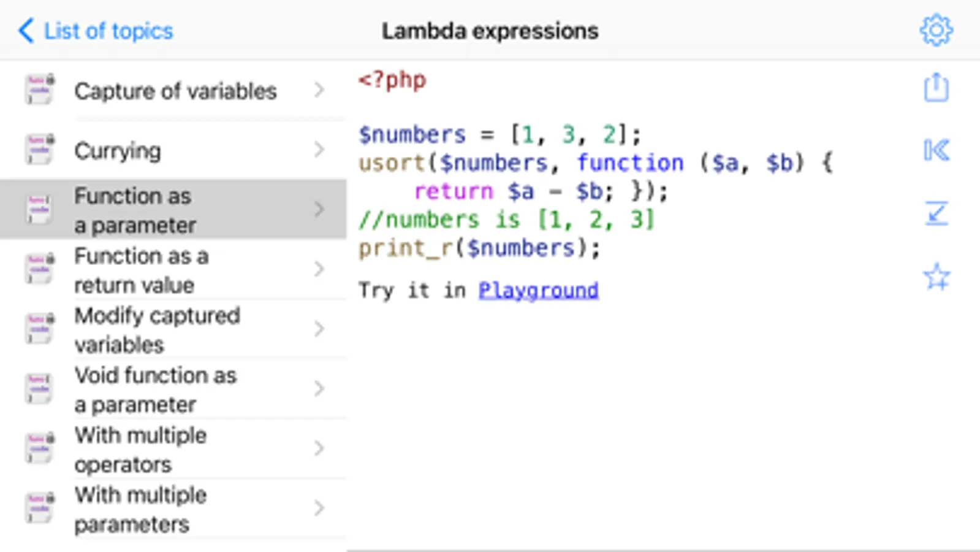Jump to first topic icon
The image size is (980, 552).
[936, 150]
